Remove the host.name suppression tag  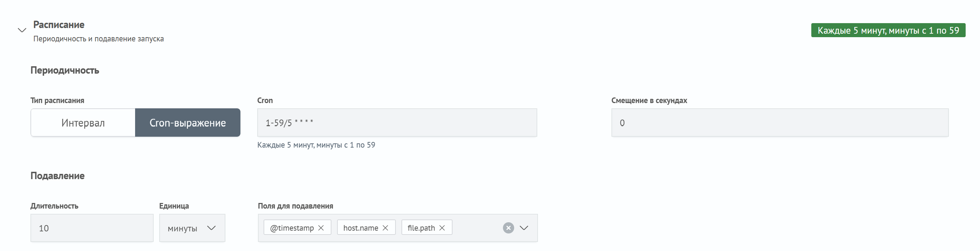385,228
